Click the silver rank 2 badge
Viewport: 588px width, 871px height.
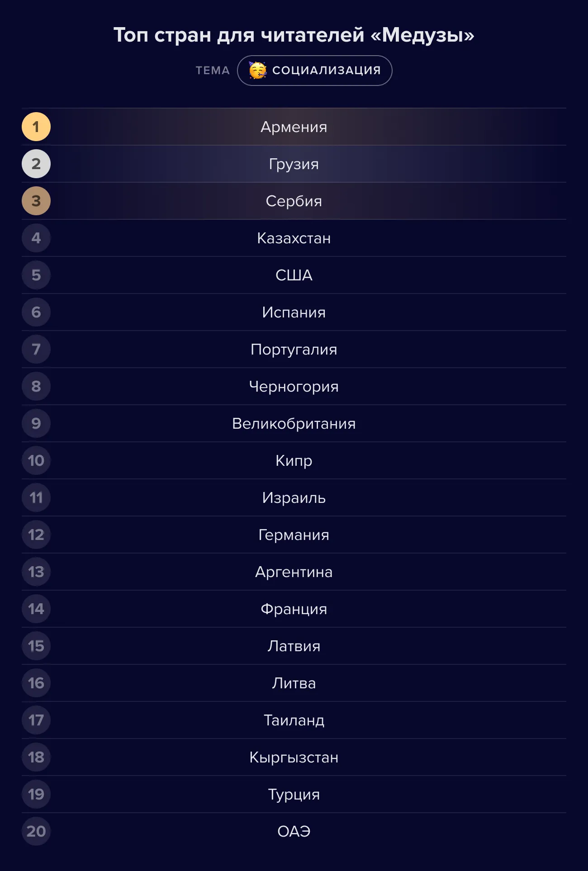click(x=36, y=164)
